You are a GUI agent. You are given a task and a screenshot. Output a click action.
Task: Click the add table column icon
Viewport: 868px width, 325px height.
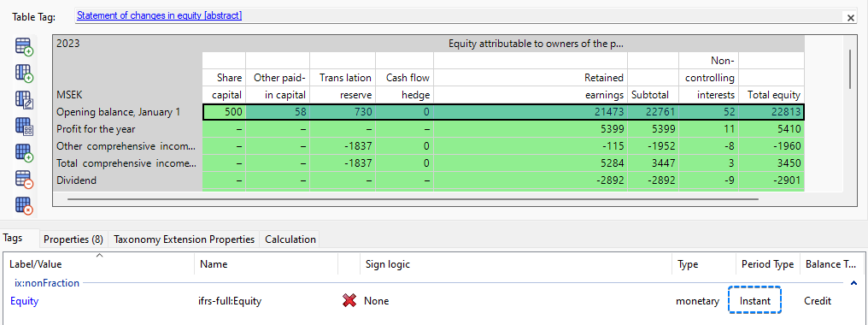click(25, 74)
